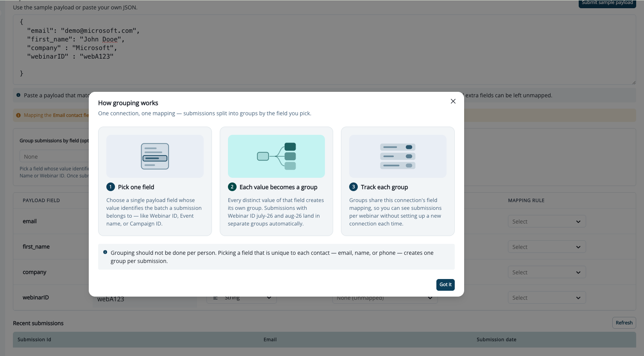Click the grouping-per-person warning note text

point(272,257)
